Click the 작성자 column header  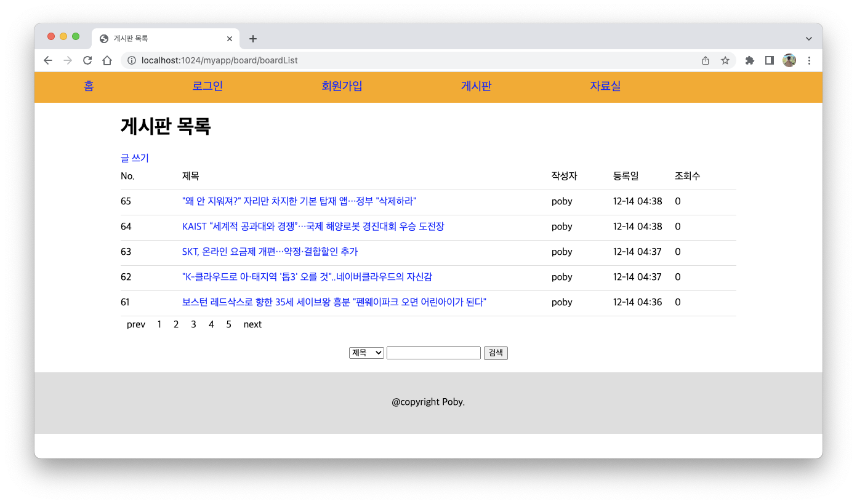[x=565, y=176]
